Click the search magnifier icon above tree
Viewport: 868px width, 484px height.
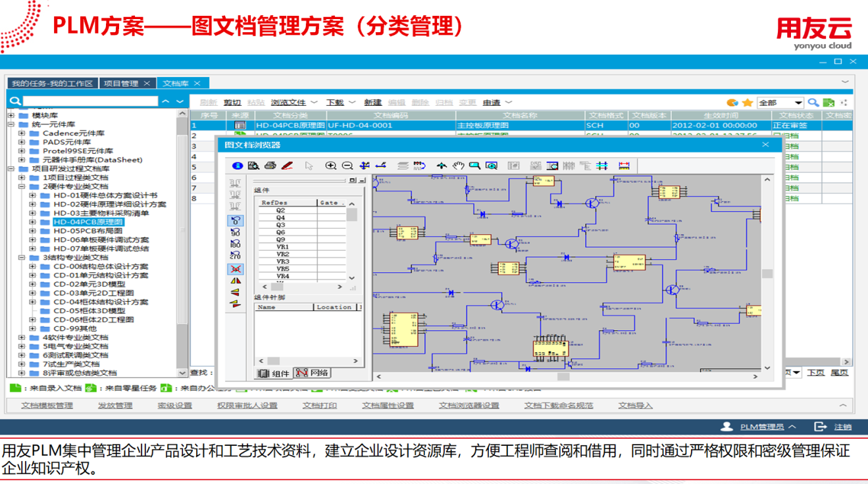(x=15, y=101)
